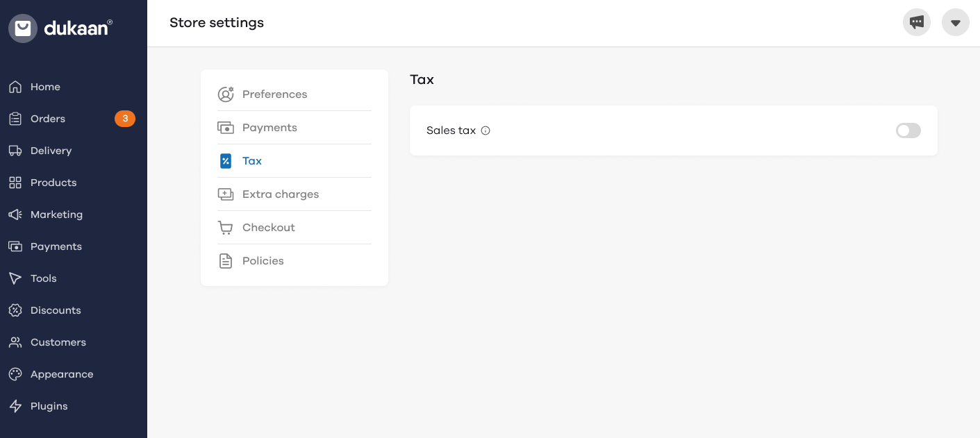980x438 pixels.
Task: Open Home in the sidebar
Action: point(45,87)
